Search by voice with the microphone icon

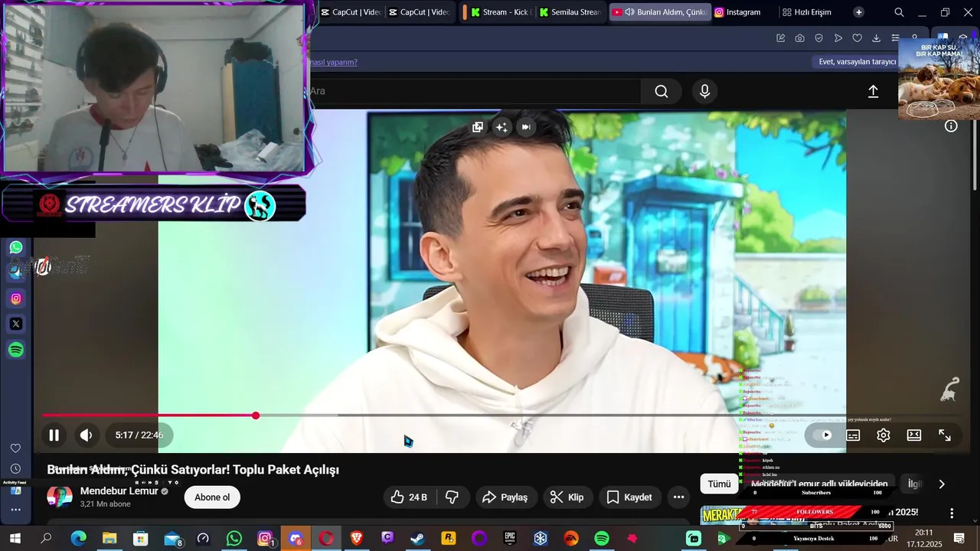click(705, 92)
